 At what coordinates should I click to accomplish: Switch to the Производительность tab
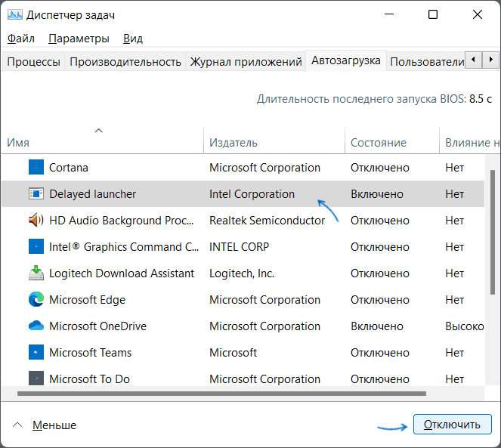pos(125,62)
